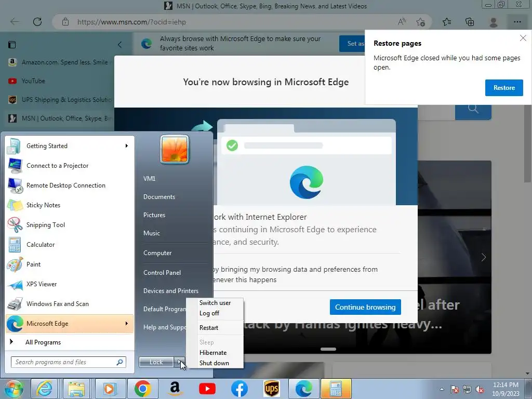The image size is (532, 399).
Task: Click the taskbar clock and date
Action: (506, 389)
